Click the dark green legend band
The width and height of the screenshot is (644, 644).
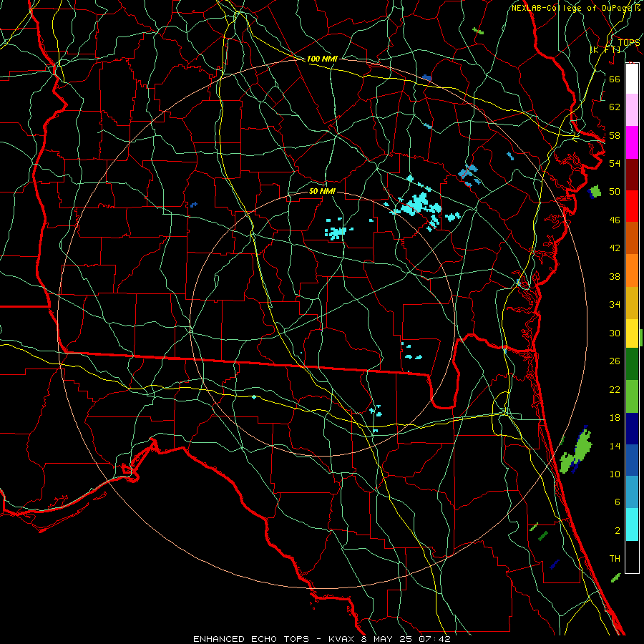(632, 364)
